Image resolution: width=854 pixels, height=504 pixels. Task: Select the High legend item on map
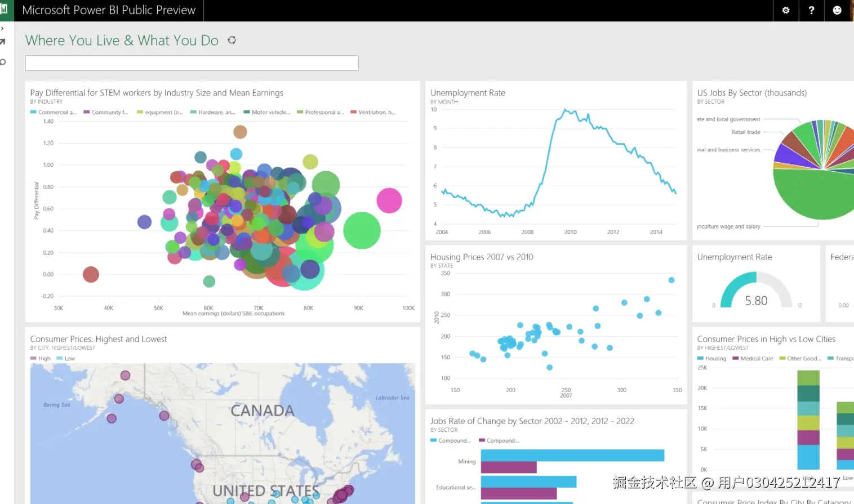pos(41,359)
